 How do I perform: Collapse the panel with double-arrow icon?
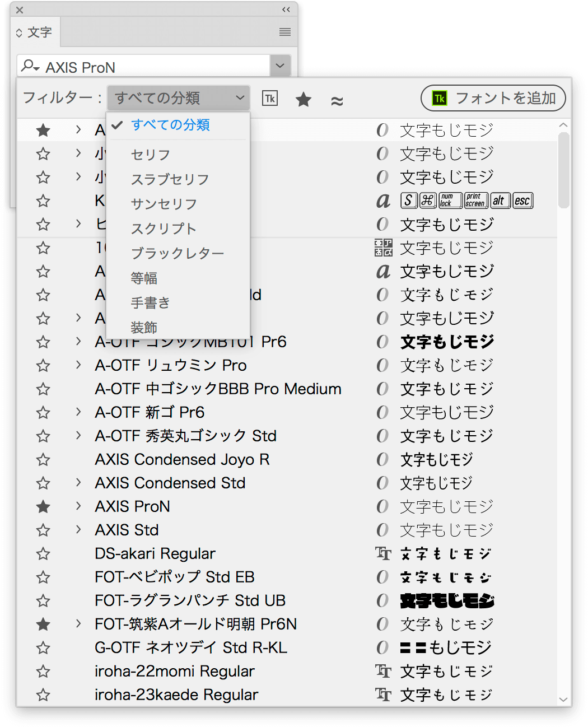286,10
